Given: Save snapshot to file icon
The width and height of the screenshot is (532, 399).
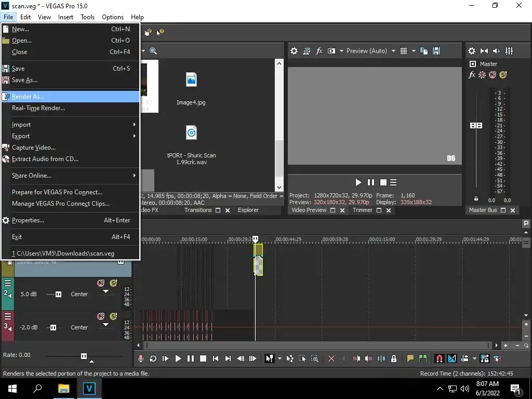Looking at the screenshot, I should pyautogui.click(x=436, y=51).
